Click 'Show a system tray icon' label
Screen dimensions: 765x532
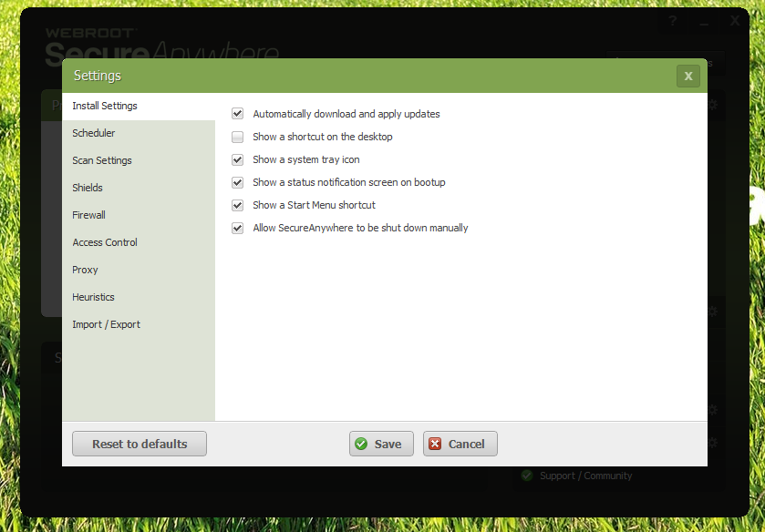coord(305,159)
